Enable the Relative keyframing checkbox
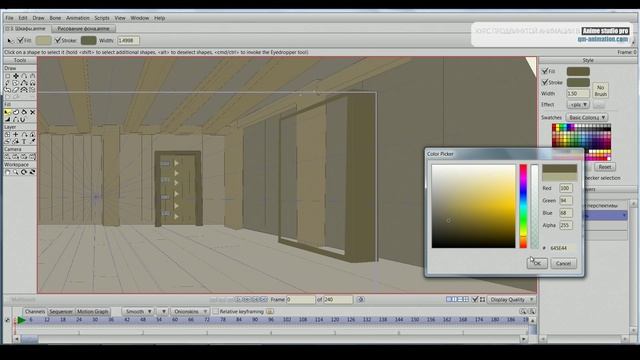The image size is (640, 360). coord(215,311)
